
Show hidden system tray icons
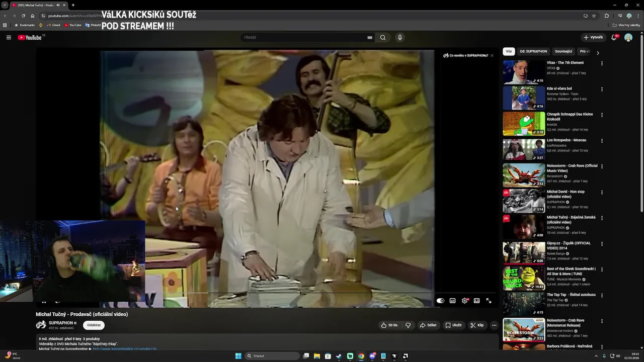[x=596, y=356]
